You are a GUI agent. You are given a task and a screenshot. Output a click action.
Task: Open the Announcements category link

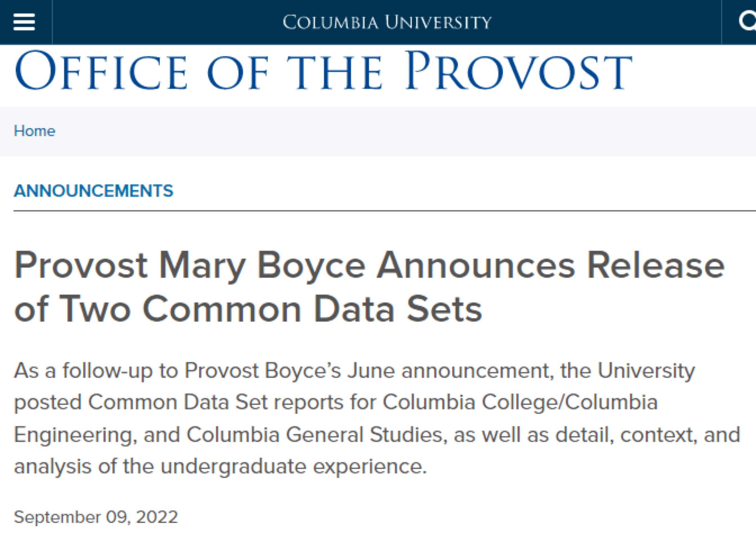coord(93,191)
